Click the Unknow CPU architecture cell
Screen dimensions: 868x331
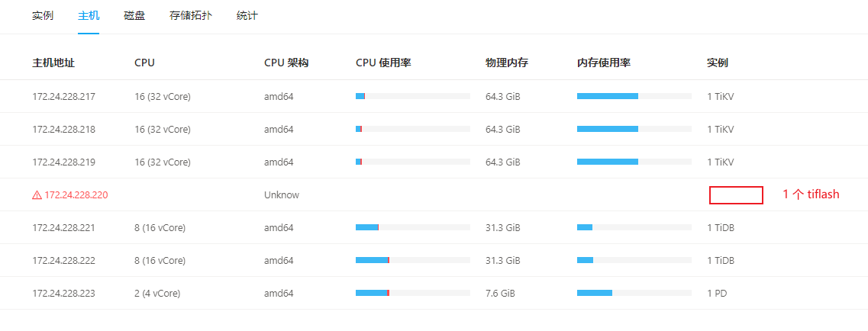[x=282, y=195]
